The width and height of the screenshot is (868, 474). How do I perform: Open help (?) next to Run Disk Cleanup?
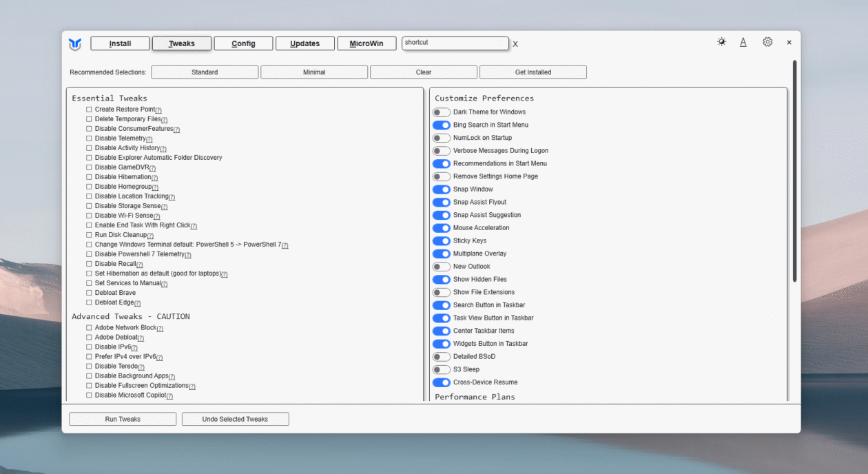click(x=150, y=236)
